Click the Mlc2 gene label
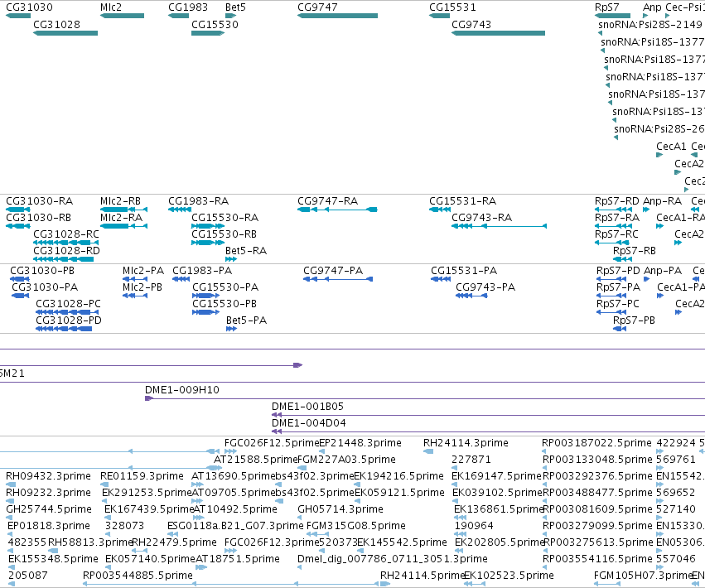This screenshot has height=588, width=705. [111, 7]
